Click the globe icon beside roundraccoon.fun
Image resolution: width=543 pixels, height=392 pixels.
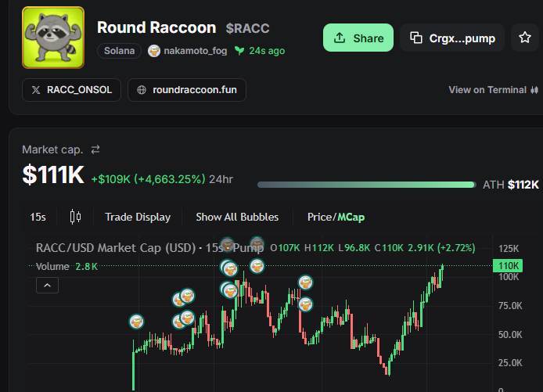tap(142, 90)
